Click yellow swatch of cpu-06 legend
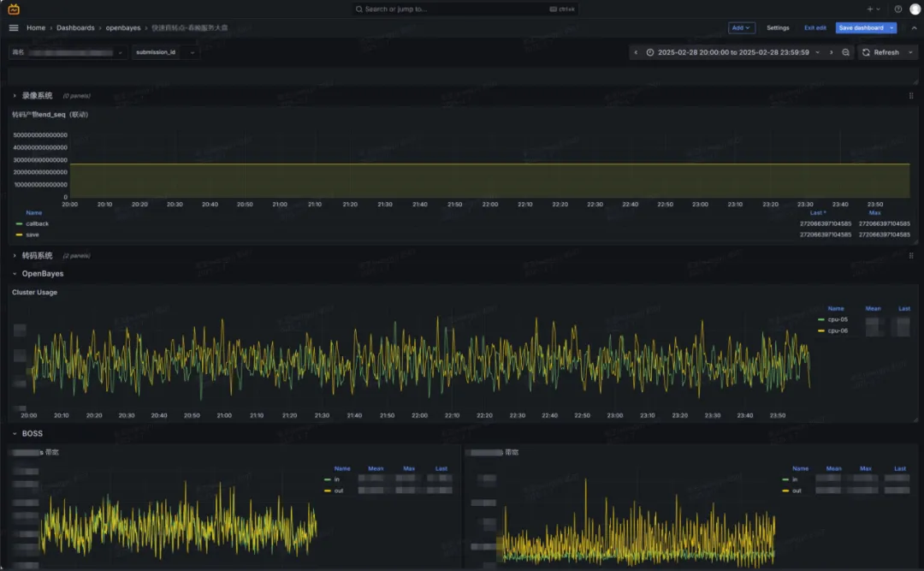Screen dimensions: 924x571 821,330
